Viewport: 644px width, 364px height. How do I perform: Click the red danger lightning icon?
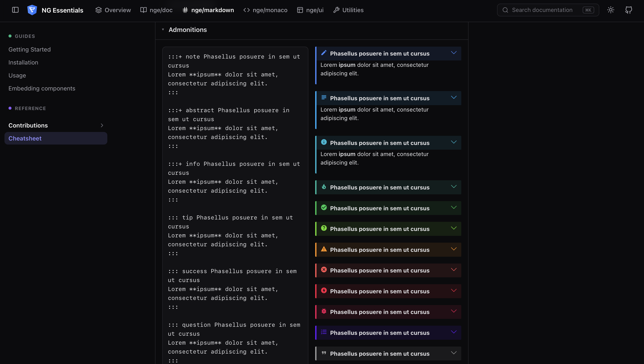pyautogui.click(x=324, y=291)
